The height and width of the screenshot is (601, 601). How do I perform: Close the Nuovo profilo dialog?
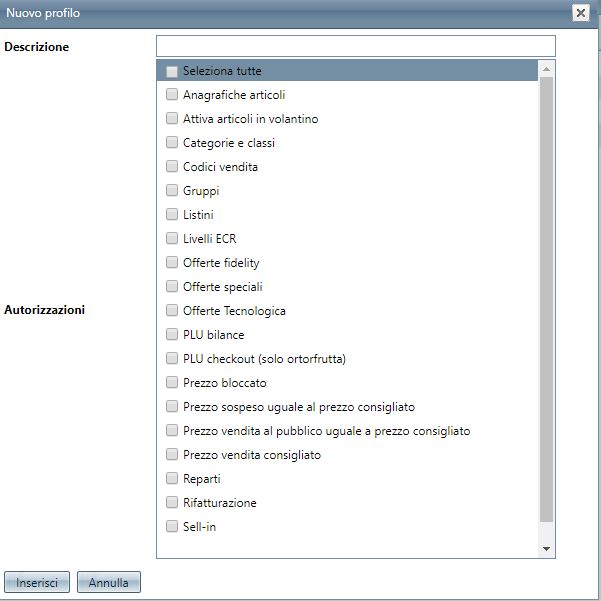click(580, 13)
